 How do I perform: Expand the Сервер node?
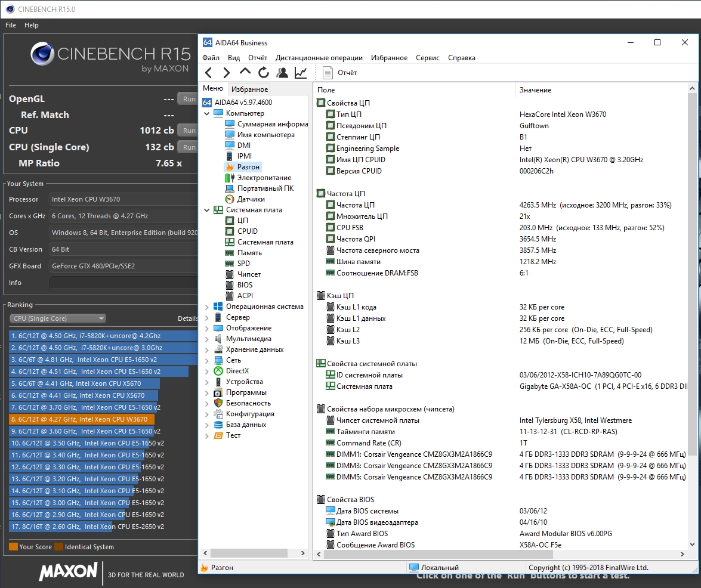point(206,318)
